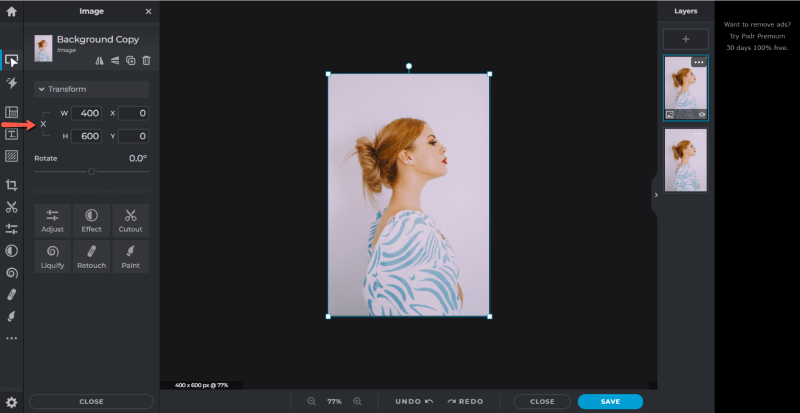Click the zoom in magnifier
The image size is (800, 413).
pyautogui.click(x=357, y=401)
